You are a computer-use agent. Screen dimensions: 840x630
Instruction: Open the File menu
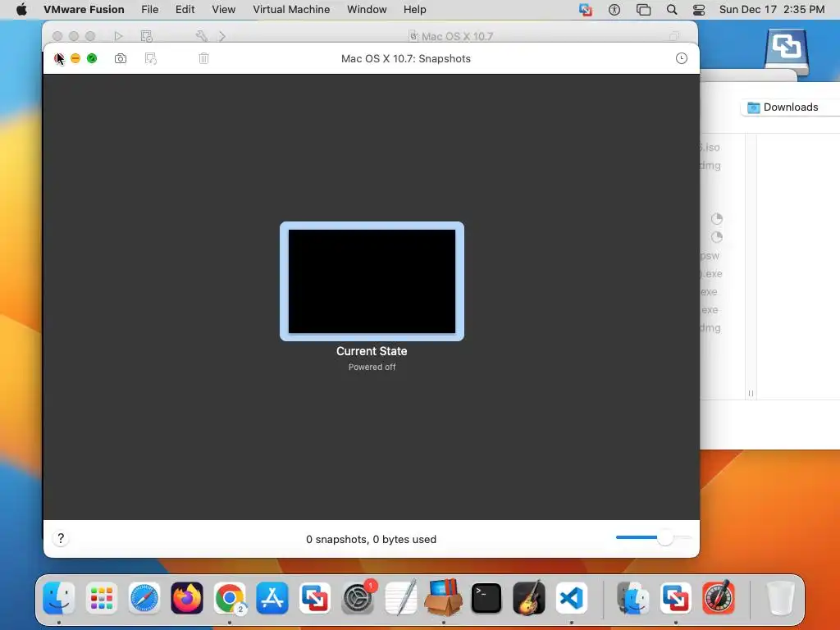(149, 10)
